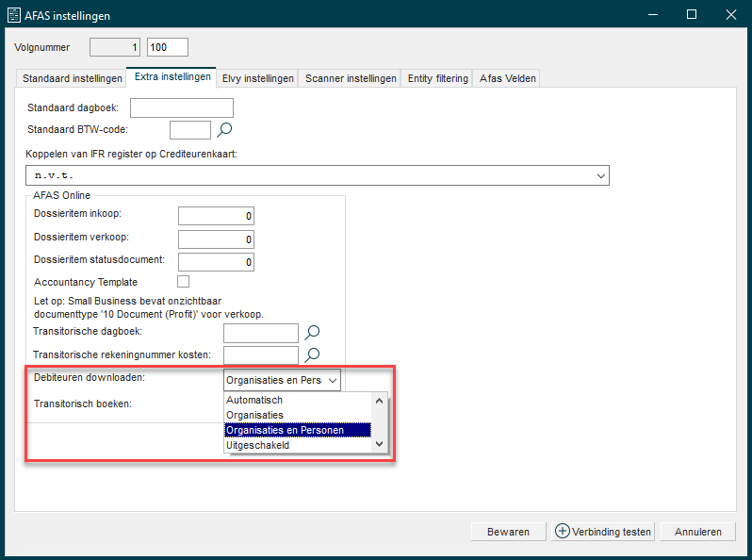Choose Organisaties from the dropdown list
752x560 pixels.
click(x=298, y=415)
